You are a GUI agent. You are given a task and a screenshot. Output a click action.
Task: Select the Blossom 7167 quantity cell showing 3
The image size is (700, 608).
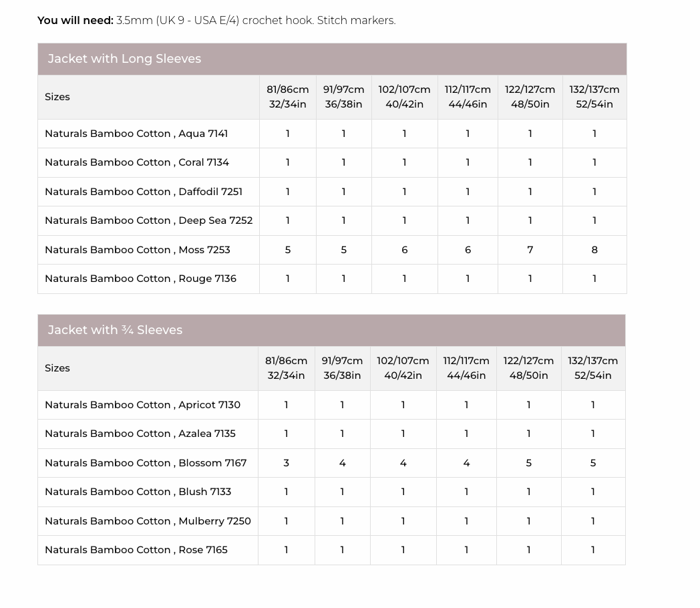pyautogui.click(x=286, y=463)
